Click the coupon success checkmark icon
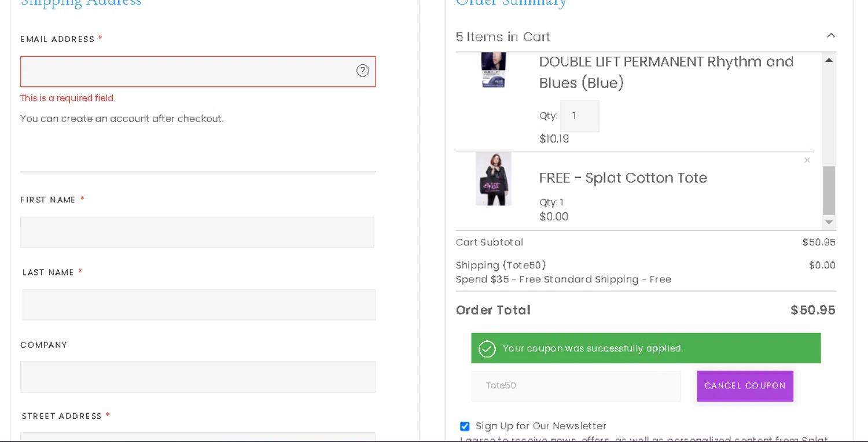The width and height of the screenshot is (868, 442). (x=487, y=349)
